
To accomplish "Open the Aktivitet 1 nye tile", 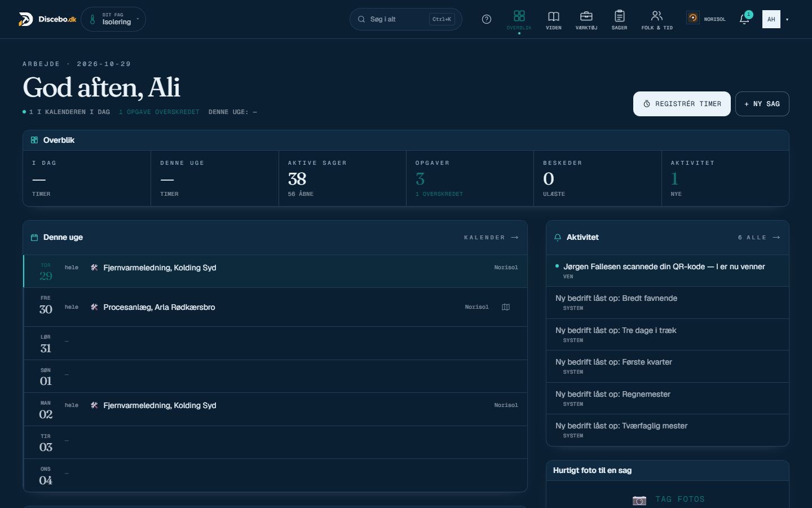I will (x=725, y=178).
